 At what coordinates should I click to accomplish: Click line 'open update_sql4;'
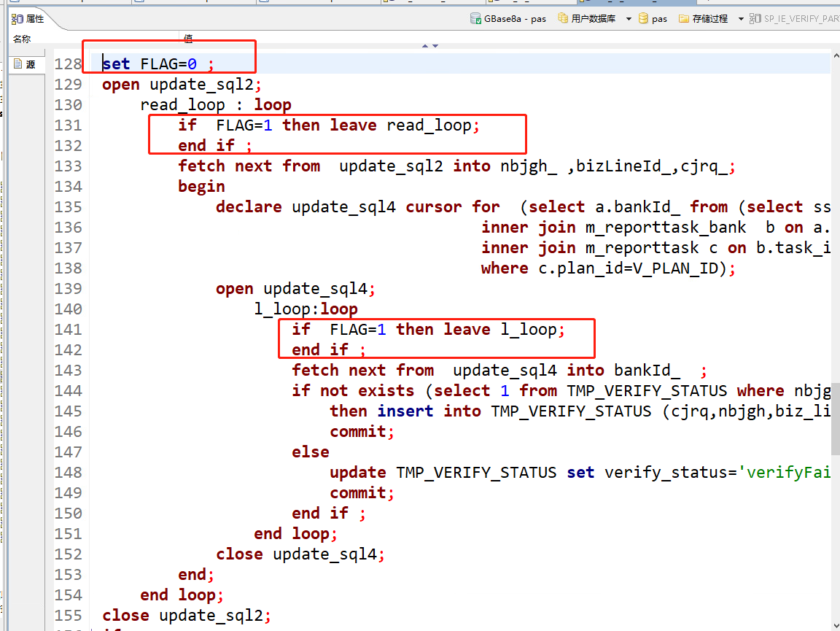click(x=295, y=288)
